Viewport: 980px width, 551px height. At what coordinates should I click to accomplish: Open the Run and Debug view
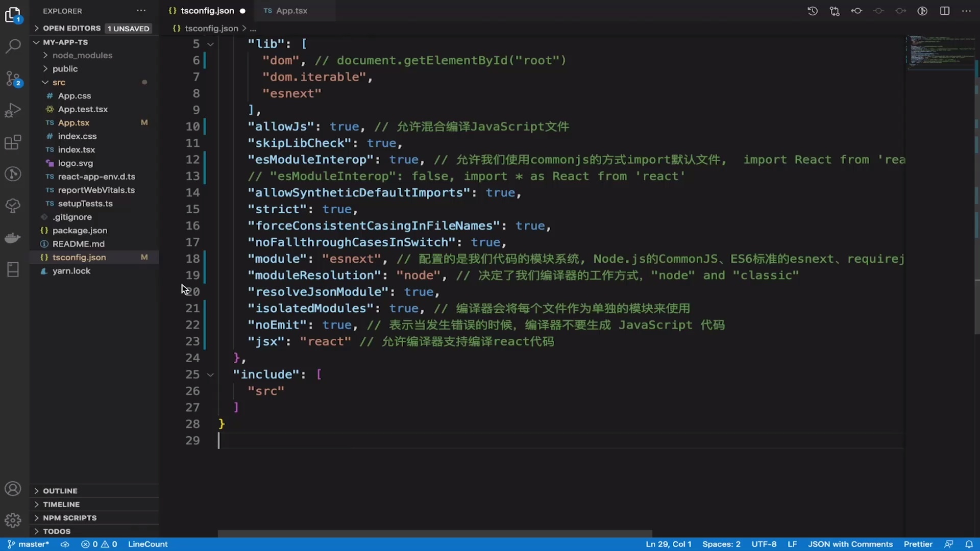[x=13, y=110]
